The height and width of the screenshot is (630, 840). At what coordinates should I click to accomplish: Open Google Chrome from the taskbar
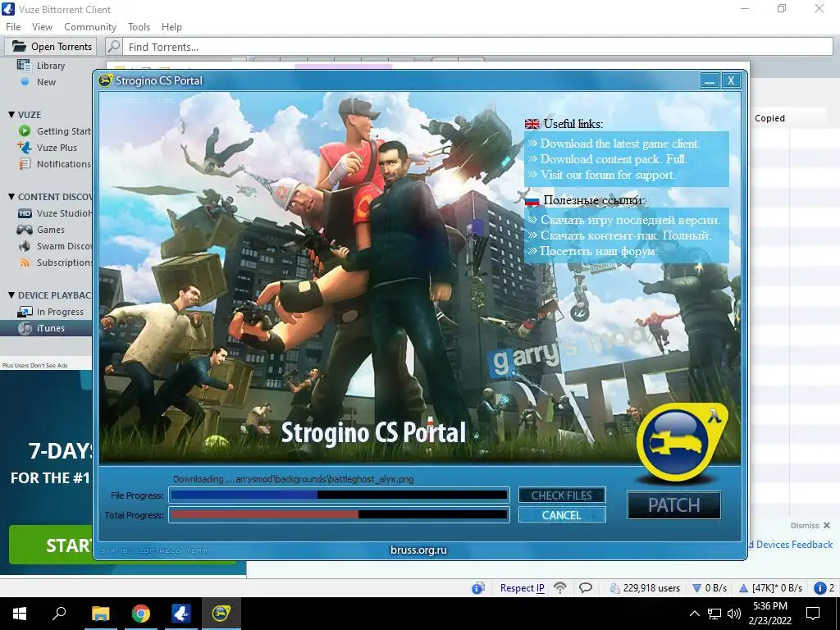click(141, 614)
